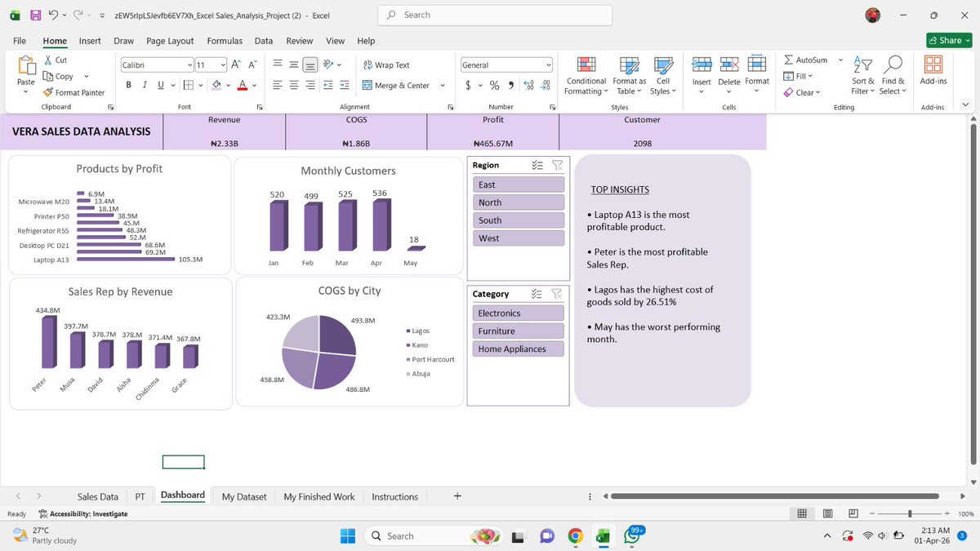Open fill color bucket swatch
Image resolution: width=980 pixels, height=551 pixels.
coord(216,85)
